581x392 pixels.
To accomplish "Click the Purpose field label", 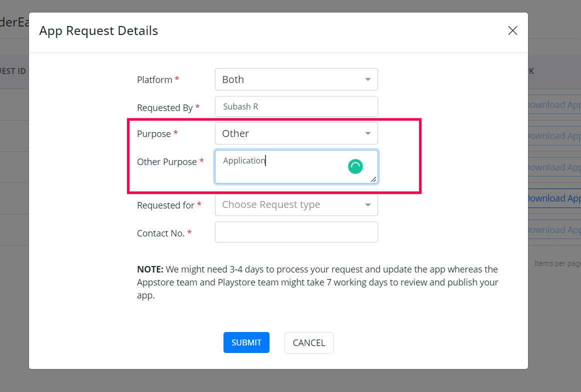I will (x=153, y=134).
